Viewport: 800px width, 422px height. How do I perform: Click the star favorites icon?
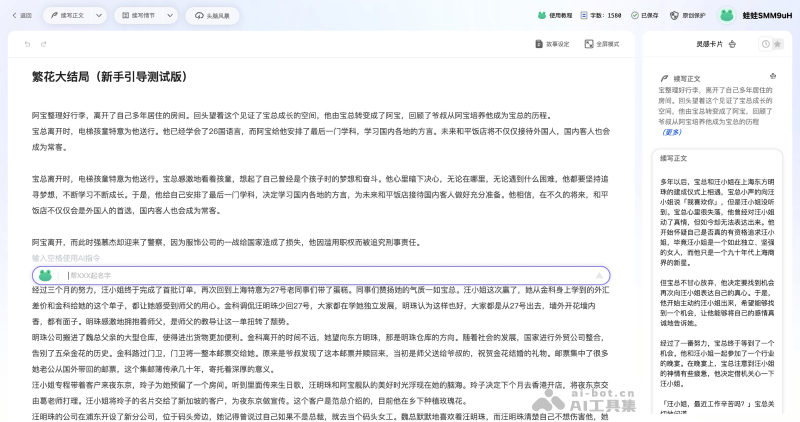pos(778,44)
